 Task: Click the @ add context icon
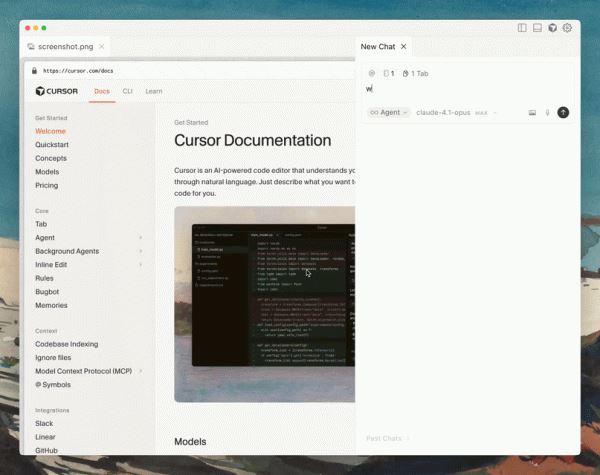tap(372, 73)
